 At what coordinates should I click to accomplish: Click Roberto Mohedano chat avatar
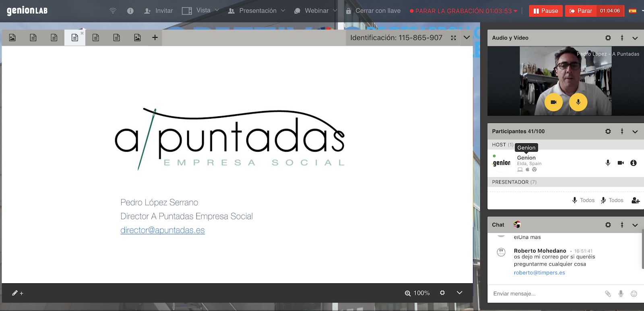tap(501, 252)
